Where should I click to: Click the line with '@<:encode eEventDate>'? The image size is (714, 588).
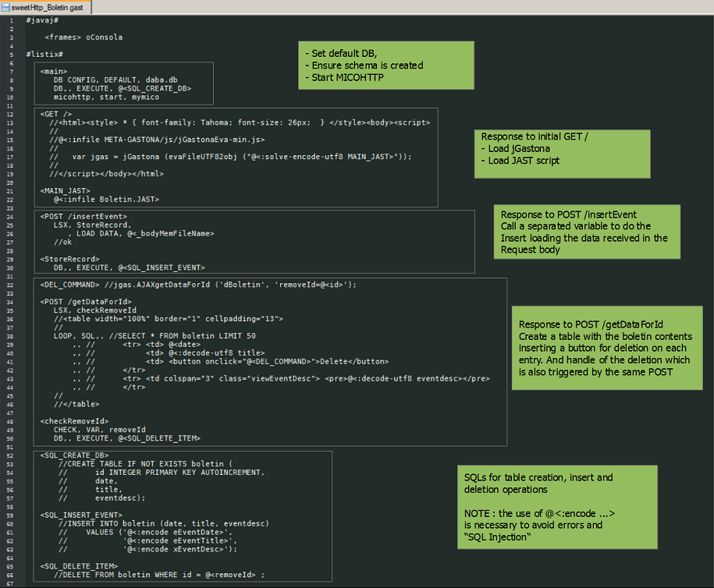pos(146,533)
